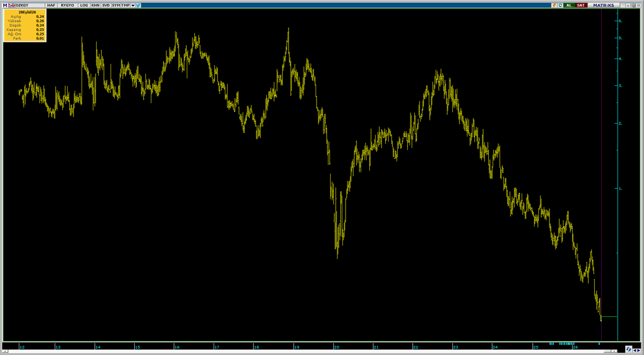This screenshot has width=644, height=355.
Task: Click the RYGYO button
Action: point(68,5)
